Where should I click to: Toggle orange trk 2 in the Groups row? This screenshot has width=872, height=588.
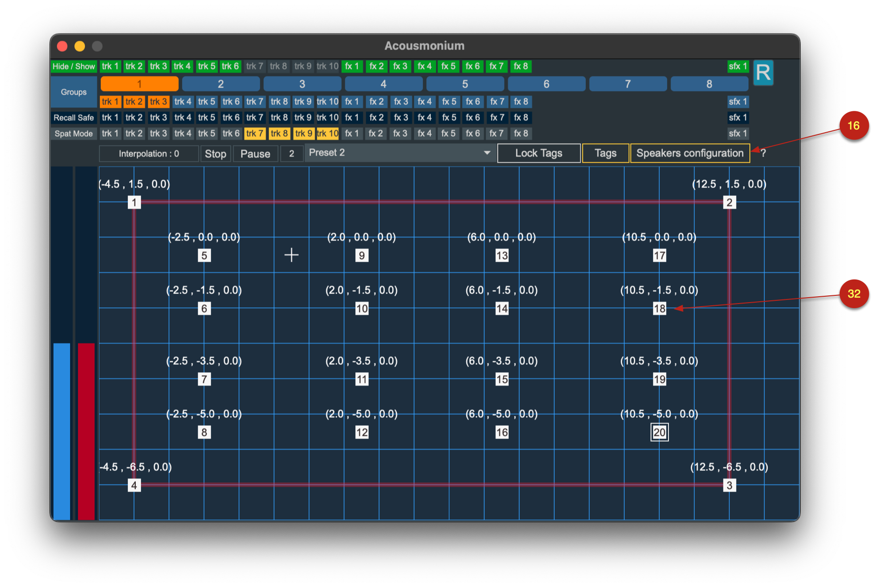[134, 102]
